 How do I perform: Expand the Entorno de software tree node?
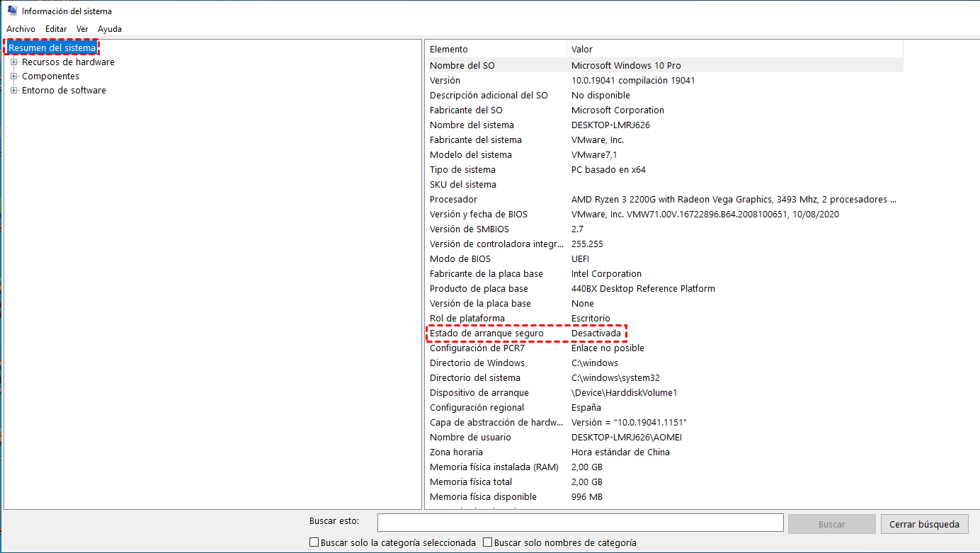(x=13, y=91)
